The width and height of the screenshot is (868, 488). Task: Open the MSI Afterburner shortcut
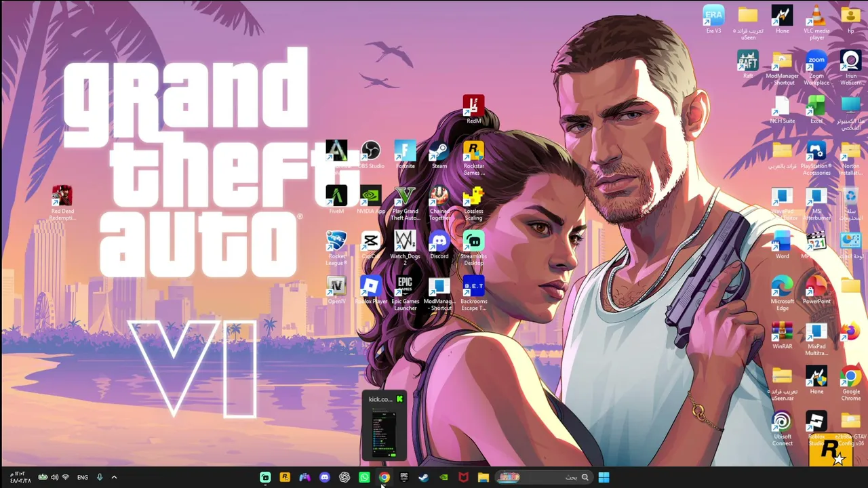816,204
